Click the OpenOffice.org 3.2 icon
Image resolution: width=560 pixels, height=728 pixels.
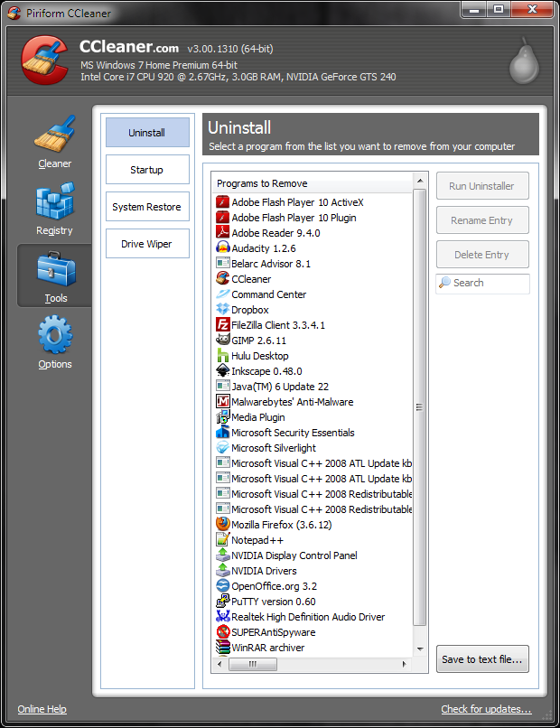tap(223, 585)
